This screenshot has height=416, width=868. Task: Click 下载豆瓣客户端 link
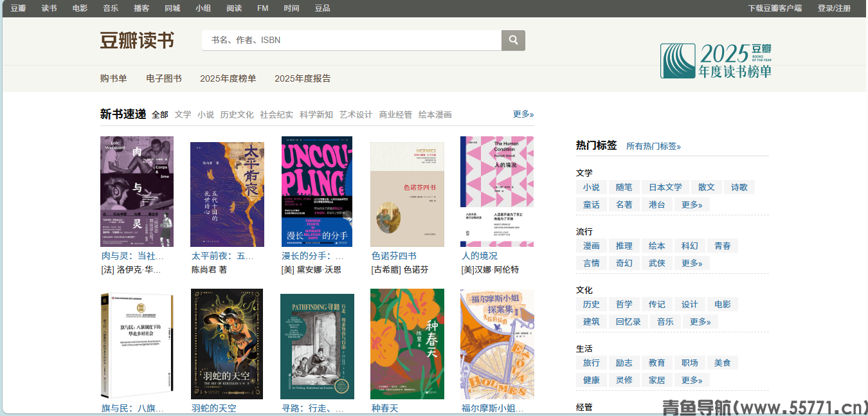(775, 8)
